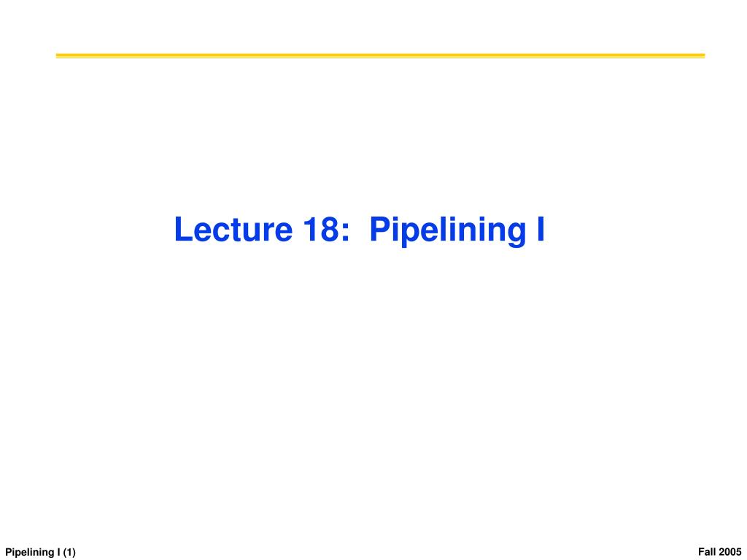Select the yellow horizontal rule at the top
Screen dimensions: 747x560
tap(380, 55)
